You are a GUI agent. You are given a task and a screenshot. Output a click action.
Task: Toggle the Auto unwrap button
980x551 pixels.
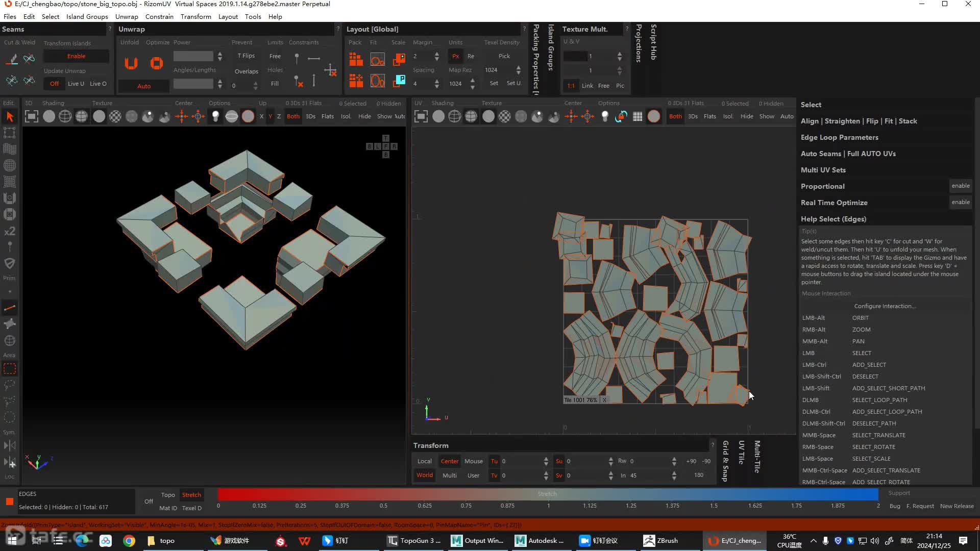[x=144, y=86]
